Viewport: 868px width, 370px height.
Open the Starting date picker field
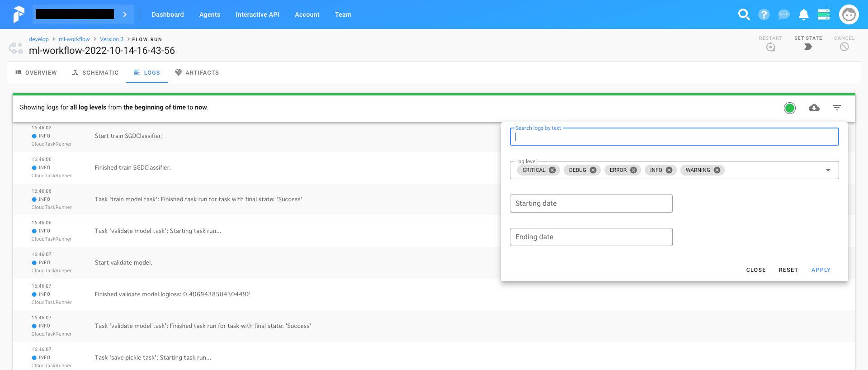591,204
